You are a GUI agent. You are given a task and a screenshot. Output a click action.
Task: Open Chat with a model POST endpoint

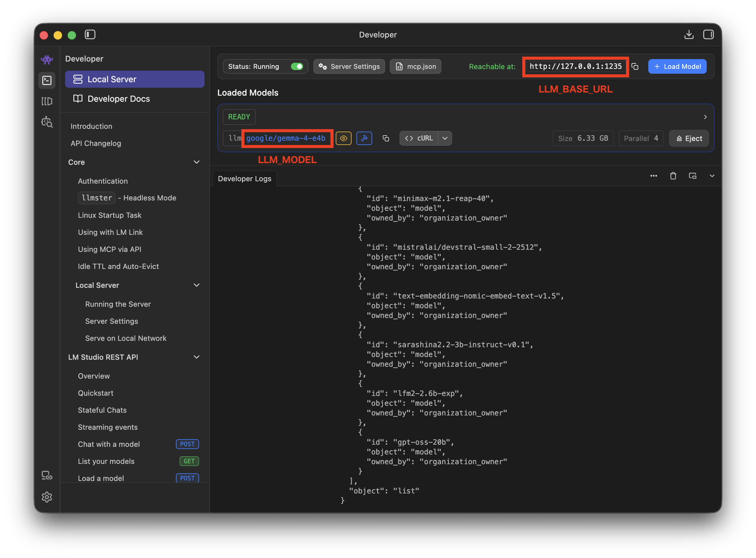tap(138, 444)
